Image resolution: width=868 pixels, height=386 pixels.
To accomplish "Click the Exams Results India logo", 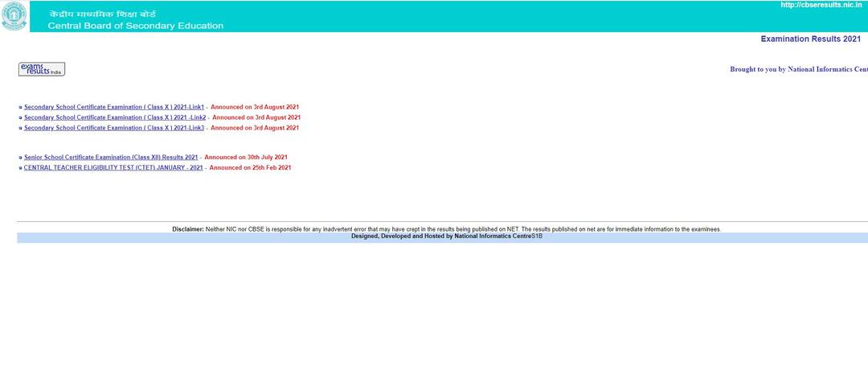I will coord(42,69).
